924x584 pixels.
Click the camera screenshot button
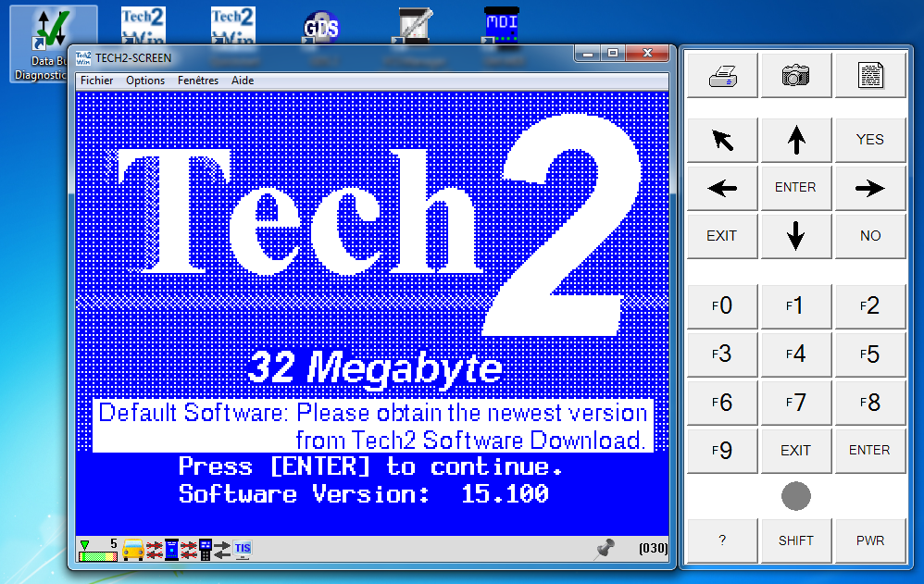click(x=796, y=76)
